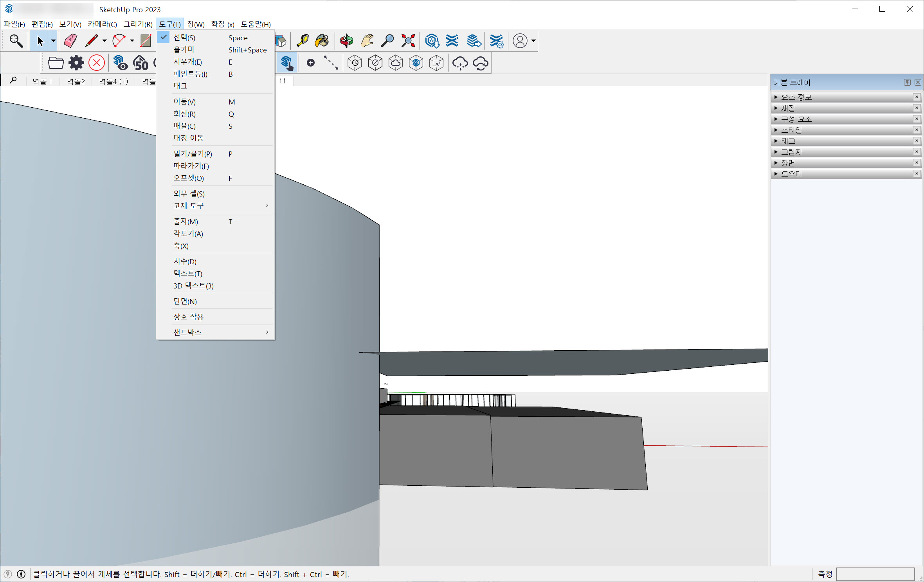Image resolution: width=924 pixels, height=582 pixels.
Task: Click the Tape Measure toolbar icon
Action: tap(302, 41)
